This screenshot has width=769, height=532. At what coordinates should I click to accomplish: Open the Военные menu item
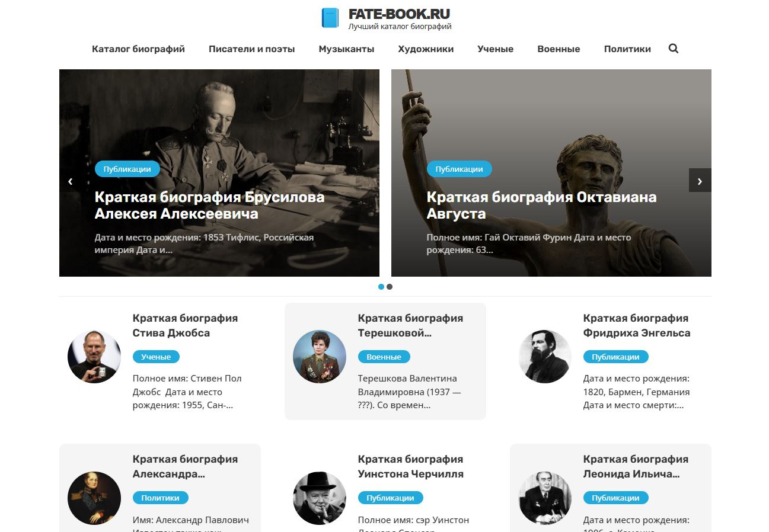tap(559, 49)
